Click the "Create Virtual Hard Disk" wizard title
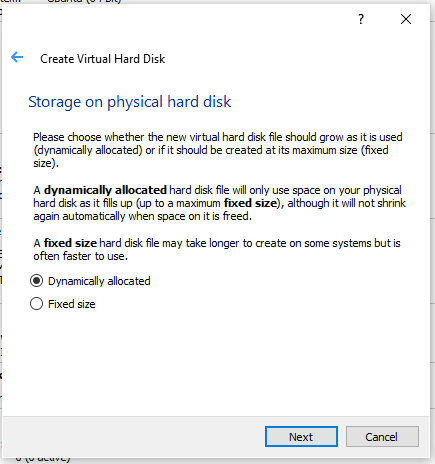This screenshot has width=435, height=464. tap(103, 59)
